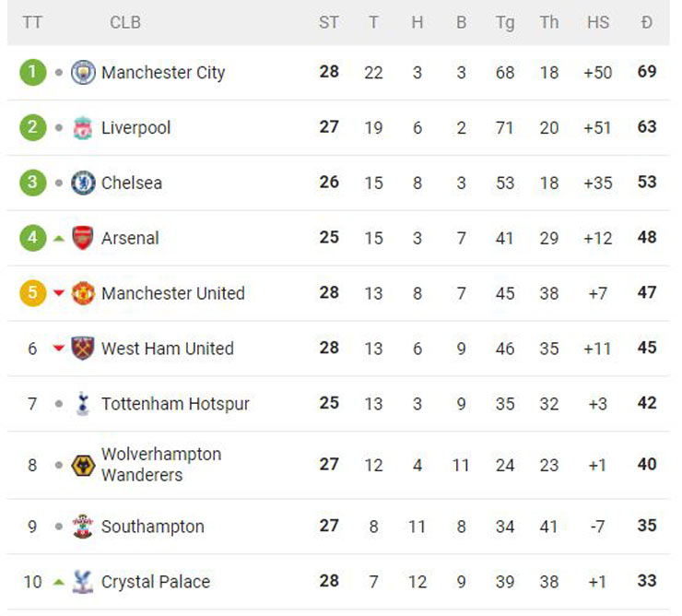Screen dimensions: 682x616
Task: Click the yellow position 5 badge
Action: tap(32, 293)
